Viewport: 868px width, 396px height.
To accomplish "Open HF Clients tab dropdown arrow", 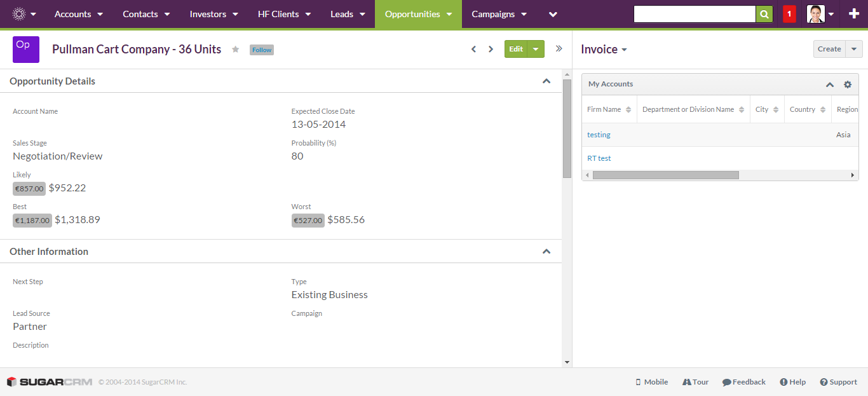I will point(308,14).
